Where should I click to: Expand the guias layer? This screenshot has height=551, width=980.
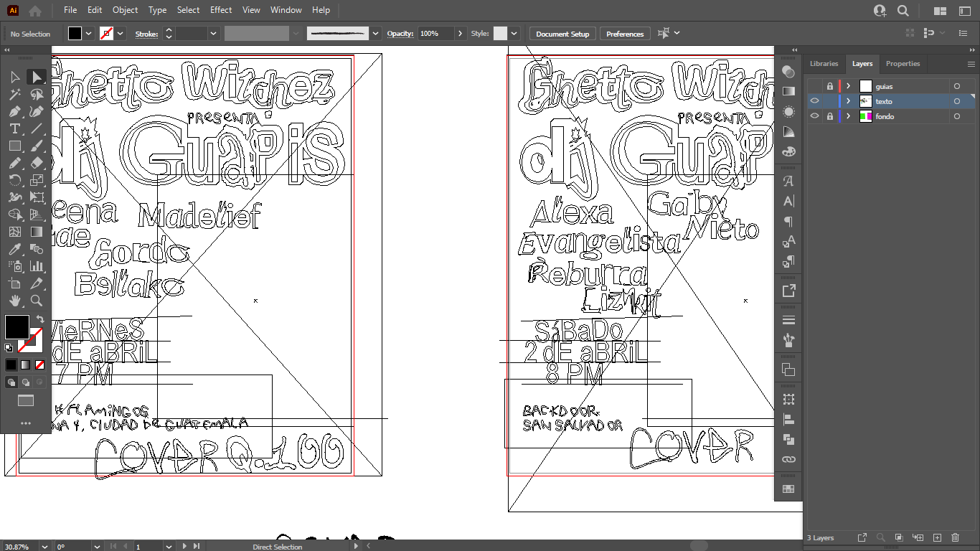[849, 86]
